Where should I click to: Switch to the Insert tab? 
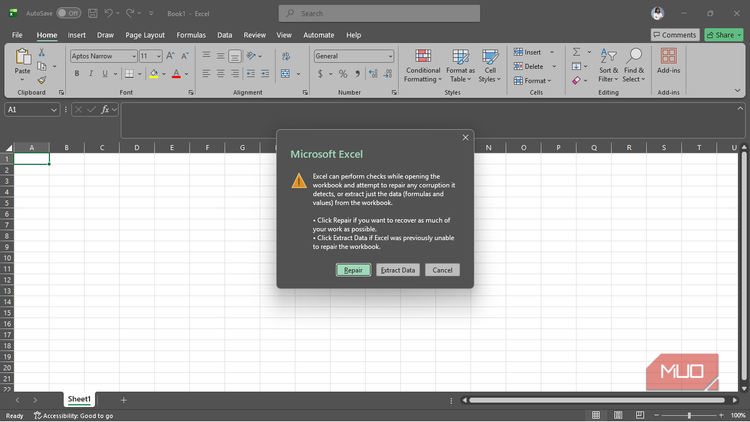(x=77, y=35)
